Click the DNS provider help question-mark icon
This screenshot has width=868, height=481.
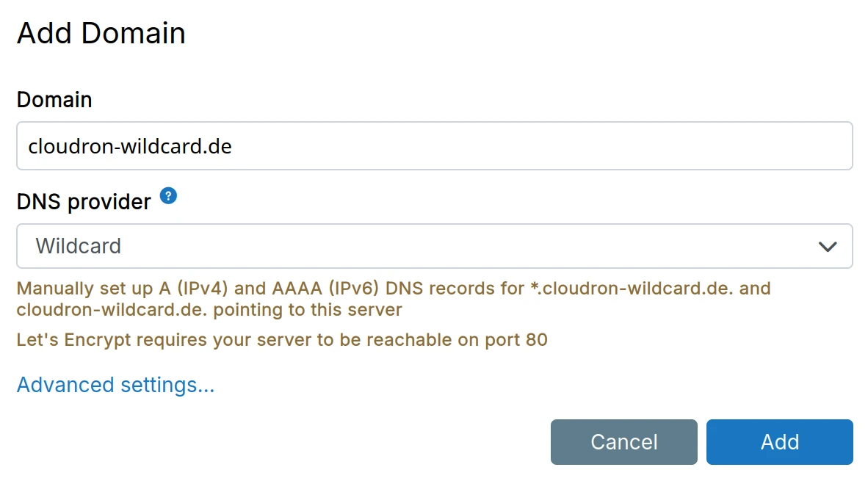169,196
